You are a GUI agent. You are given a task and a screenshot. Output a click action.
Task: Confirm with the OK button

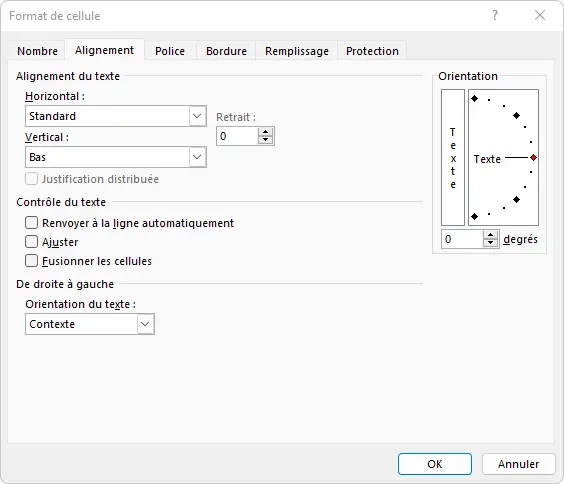pyautogui.click(x=435, y=464)
